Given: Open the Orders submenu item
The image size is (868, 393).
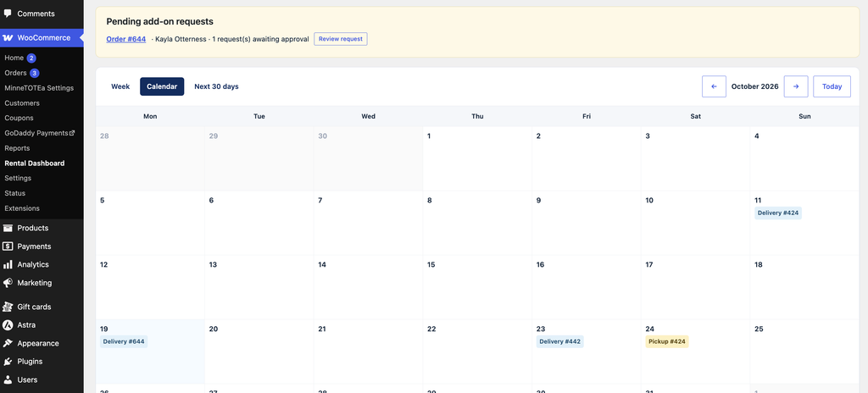Looking at the screenshot, I should tap(15, 73).
